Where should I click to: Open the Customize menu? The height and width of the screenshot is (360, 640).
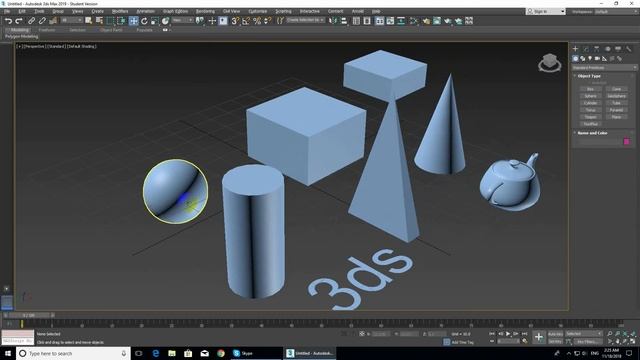258,11
